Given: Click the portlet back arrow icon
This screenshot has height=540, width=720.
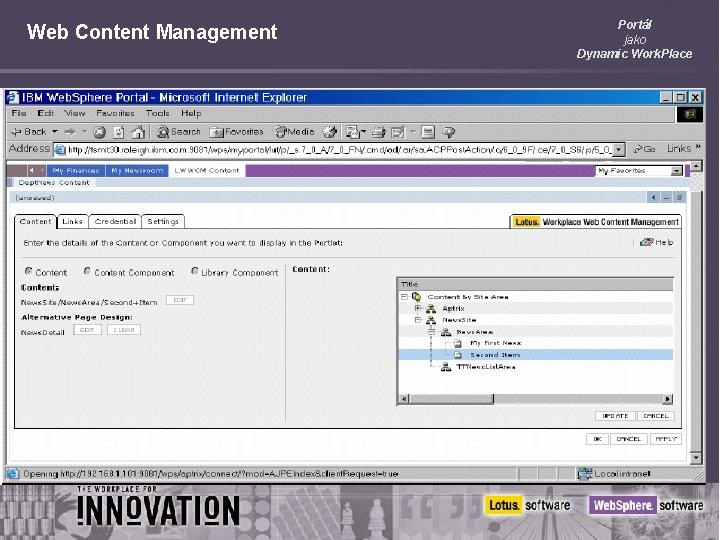Looking at the screenshot, I should 653,198.
